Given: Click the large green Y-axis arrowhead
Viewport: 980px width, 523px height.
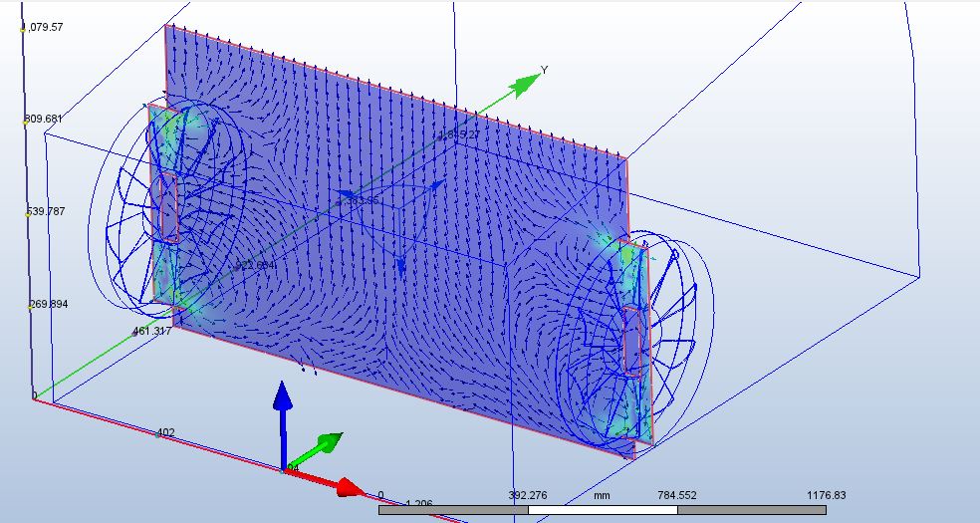Looking at the screenshot, I should 524,84.
